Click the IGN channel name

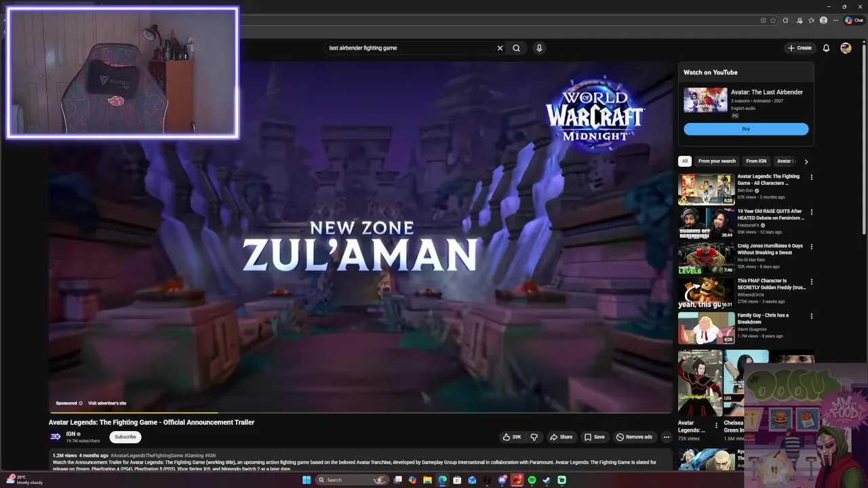tap(71, 434)
